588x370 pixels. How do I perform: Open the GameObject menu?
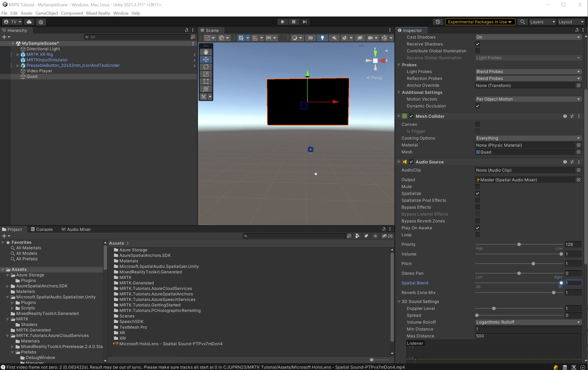pos(47,13)
